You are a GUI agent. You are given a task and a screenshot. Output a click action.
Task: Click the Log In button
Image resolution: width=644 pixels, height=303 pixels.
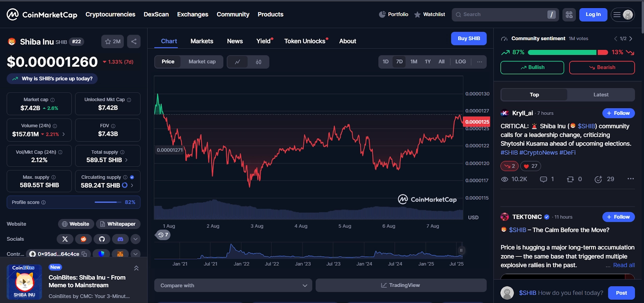pyautogui.click(x=593, y=14)
